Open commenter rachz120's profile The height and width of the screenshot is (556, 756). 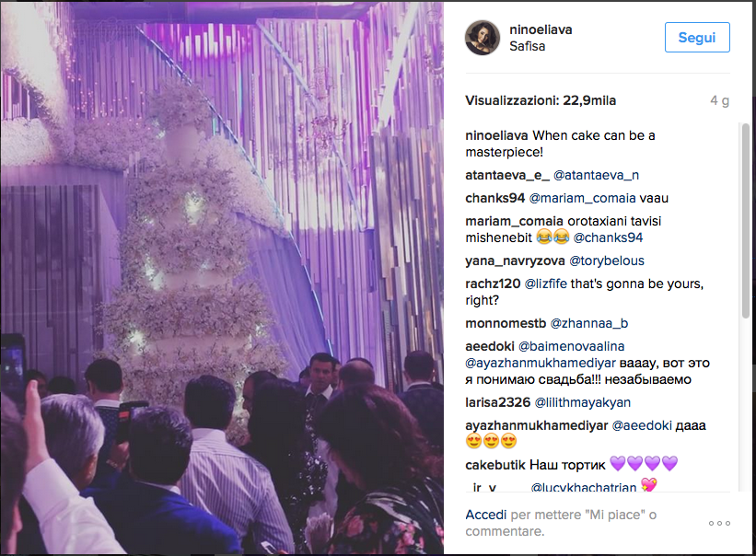(x=493, y=284)
